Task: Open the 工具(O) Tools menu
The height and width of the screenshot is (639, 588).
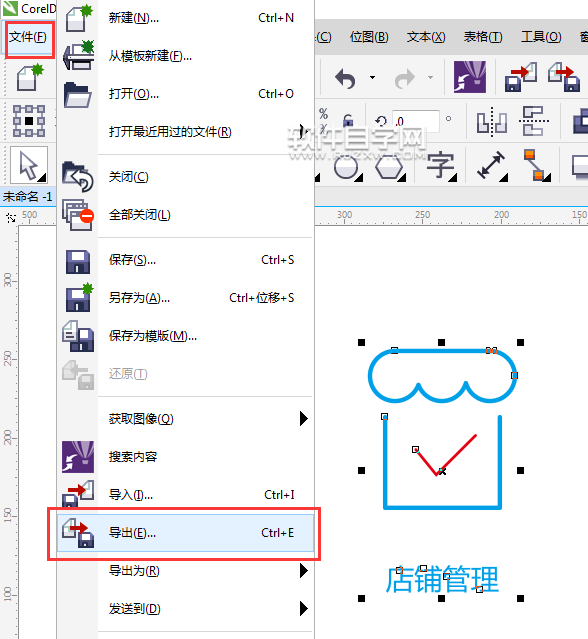Action: point(541,37)
